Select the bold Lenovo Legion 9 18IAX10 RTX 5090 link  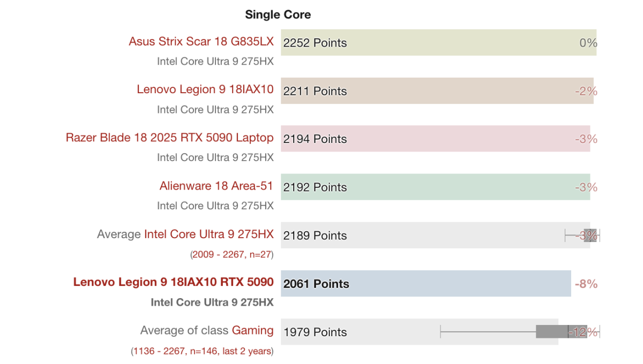point(174,282)
